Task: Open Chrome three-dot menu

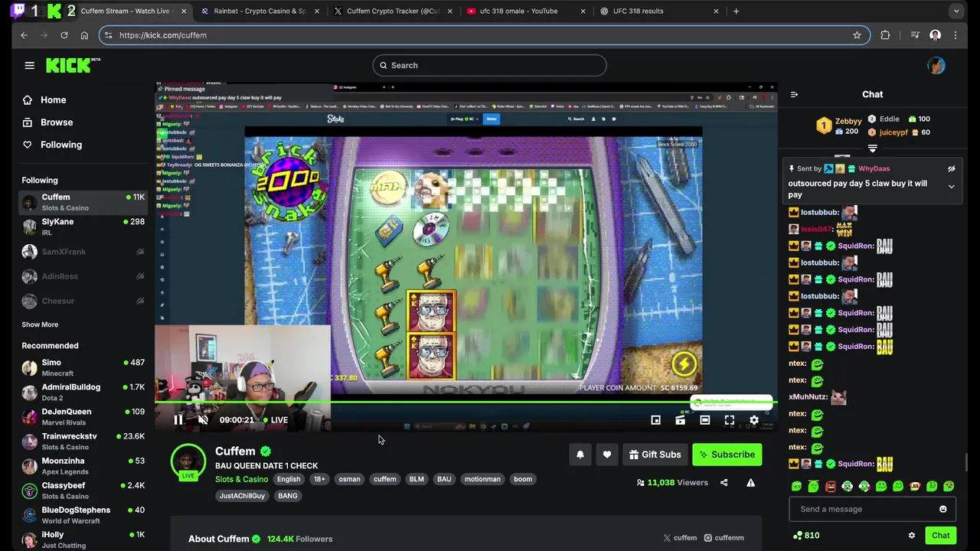Action: 955,35
